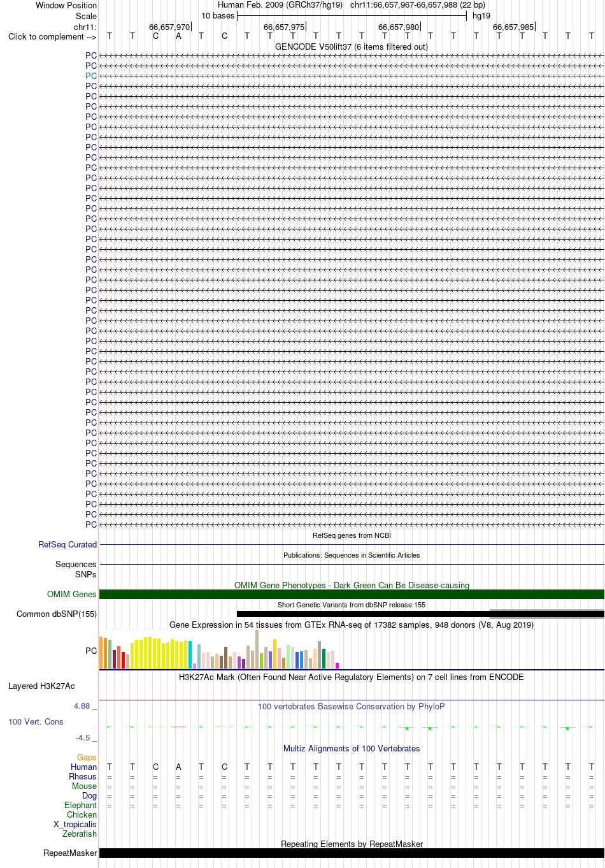Click the black dbSNP variant bar
605x868 pixels.
(x=420, y=614)
